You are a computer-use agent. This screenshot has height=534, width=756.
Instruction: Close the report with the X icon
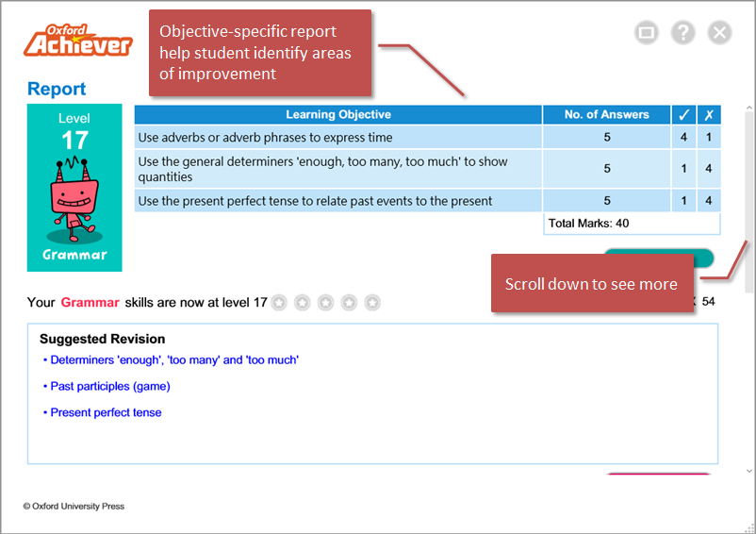719,32
